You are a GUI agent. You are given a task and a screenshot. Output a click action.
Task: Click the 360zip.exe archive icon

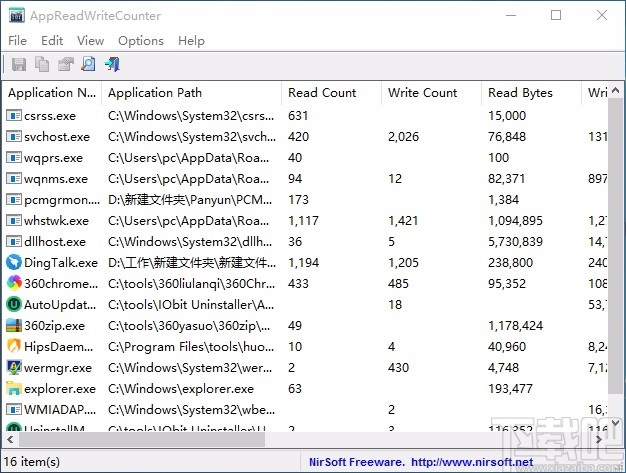tap(14, 325)
